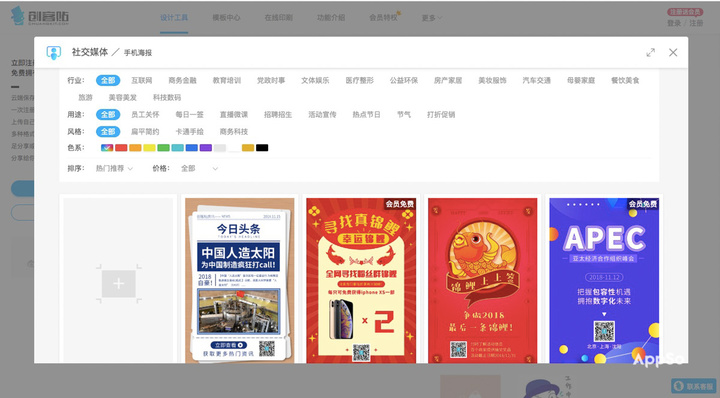This screenshot has height=398, width=720.
Task: Open the 价格 全部 dropdown
Action: click(x=199, y=168)
